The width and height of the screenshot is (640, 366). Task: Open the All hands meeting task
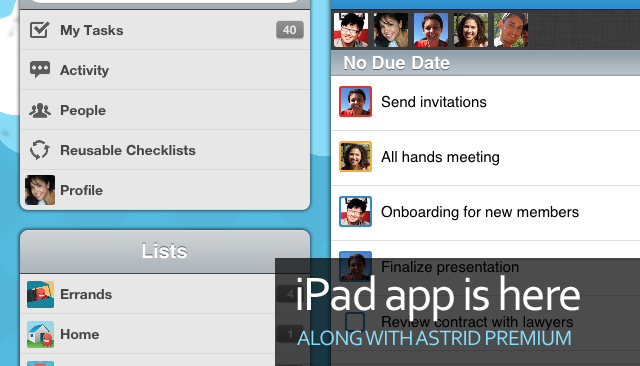pos(485,158)
